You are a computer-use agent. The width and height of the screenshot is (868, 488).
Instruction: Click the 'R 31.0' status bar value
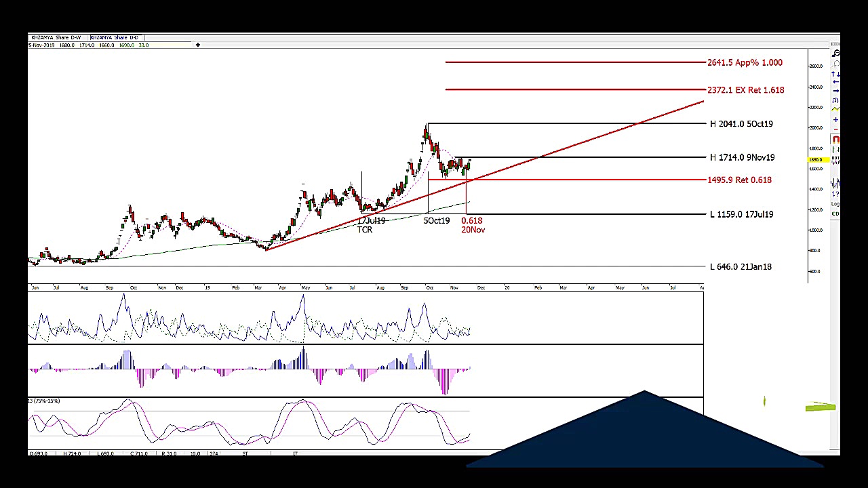pos(170,453)
